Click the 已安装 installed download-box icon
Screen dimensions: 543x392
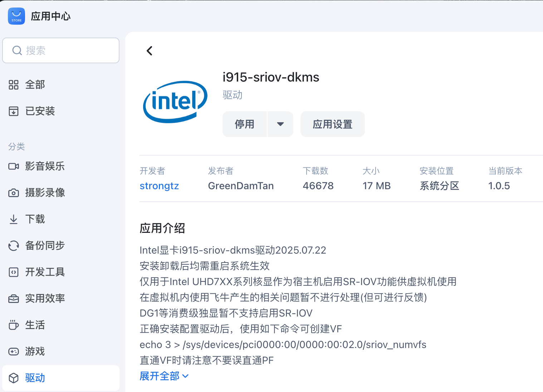tap(14, 111)
